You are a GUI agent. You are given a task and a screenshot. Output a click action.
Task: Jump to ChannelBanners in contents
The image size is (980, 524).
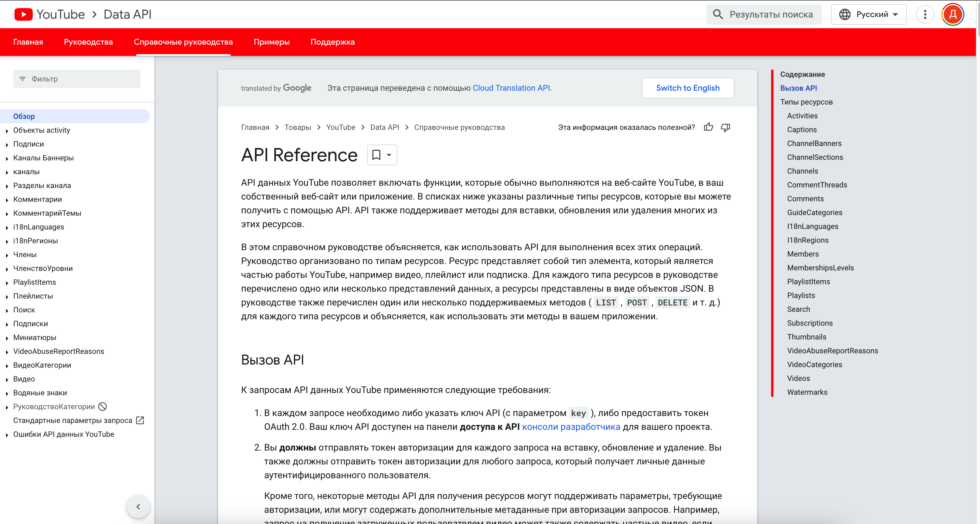coord(814,143)
